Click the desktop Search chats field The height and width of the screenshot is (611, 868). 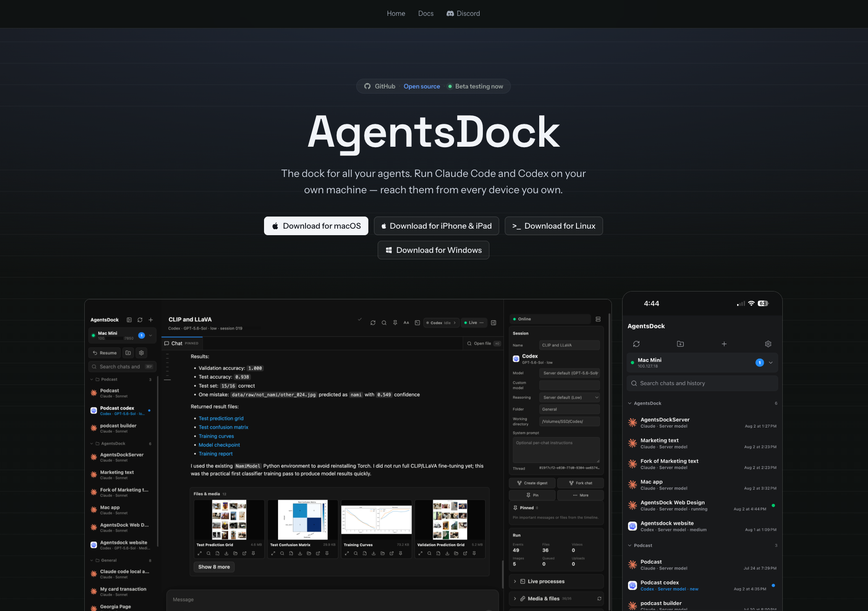coord(122,367)
